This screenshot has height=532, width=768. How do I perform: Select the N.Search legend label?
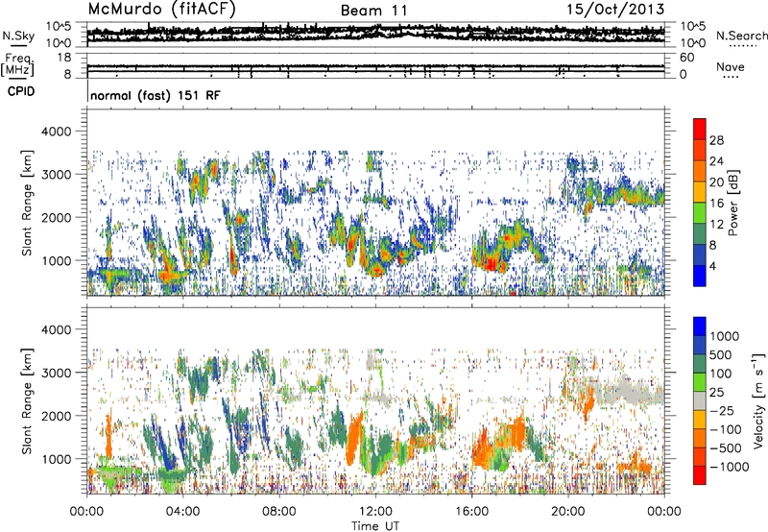[741, 36]
